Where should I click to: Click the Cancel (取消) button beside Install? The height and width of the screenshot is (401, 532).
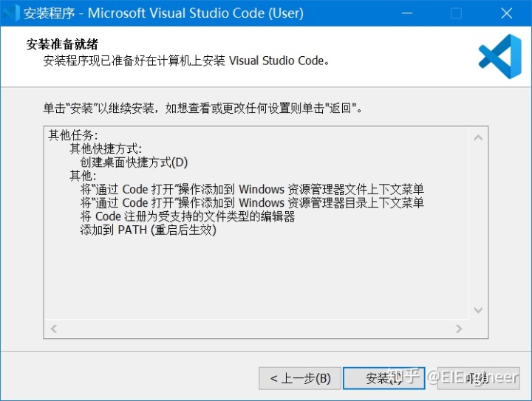coord(478,378)
